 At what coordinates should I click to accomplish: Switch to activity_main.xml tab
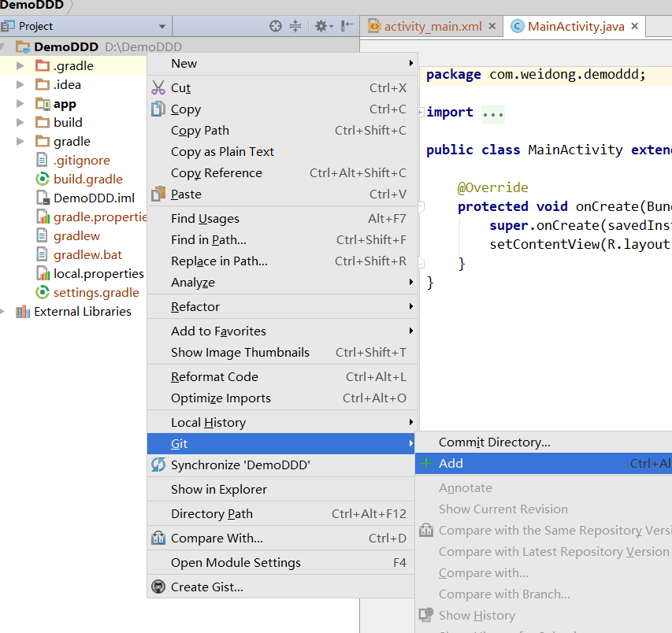point(433,27)
